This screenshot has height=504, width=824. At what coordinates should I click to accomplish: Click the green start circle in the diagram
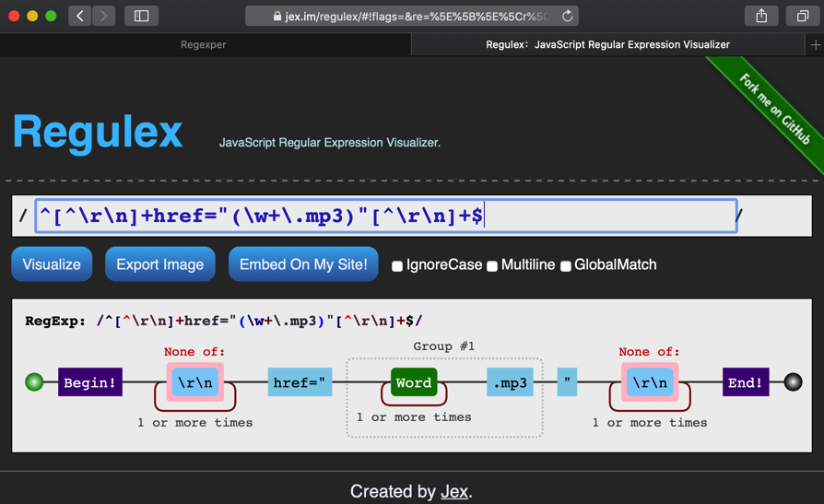(x=35, y=382)
